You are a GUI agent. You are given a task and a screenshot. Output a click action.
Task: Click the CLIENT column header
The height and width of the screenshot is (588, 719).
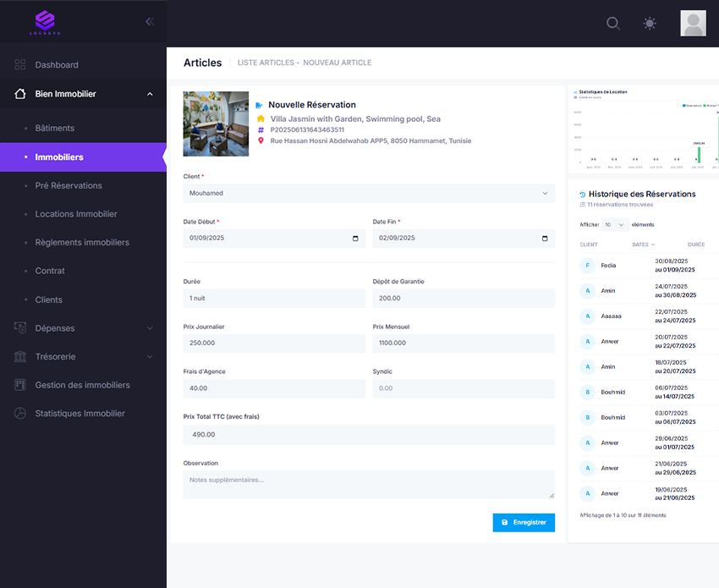[x=589, y=245]
